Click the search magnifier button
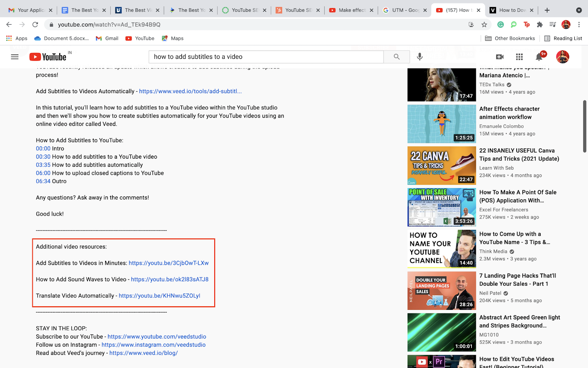This screenshot has width=588, height=368. (x=397, y=57)
